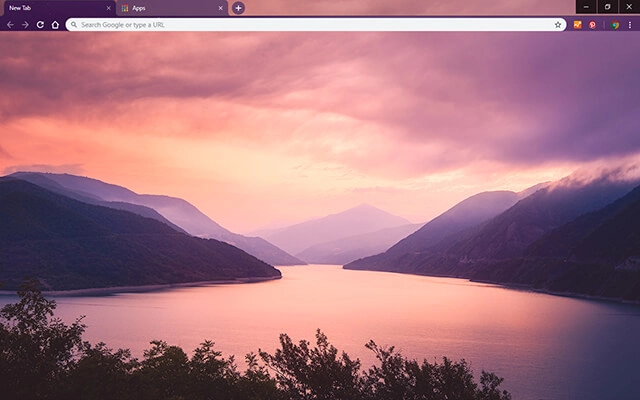Open Chrome's three-dot menu
640x400 pixels.
[x=630, y=25]
